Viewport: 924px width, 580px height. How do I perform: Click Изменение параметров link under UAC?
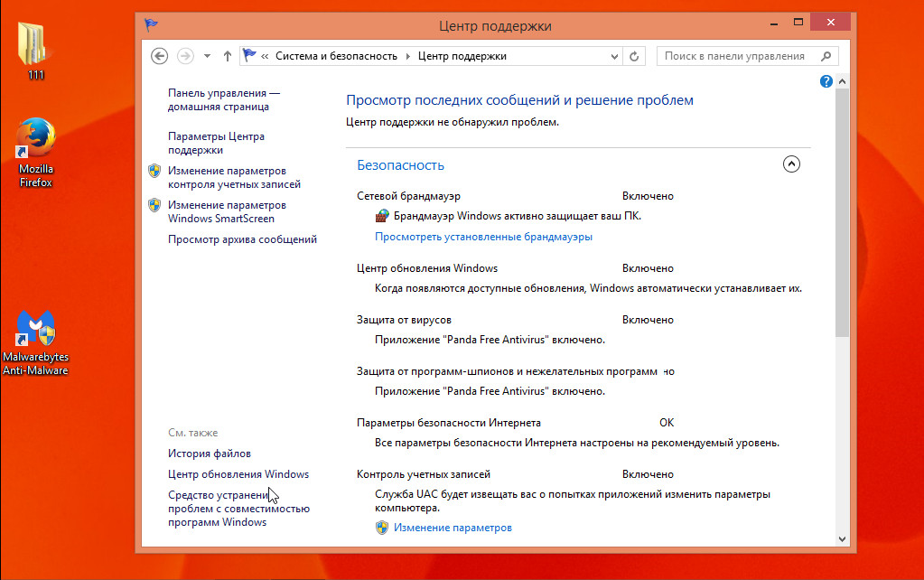(x=453, y=528)
